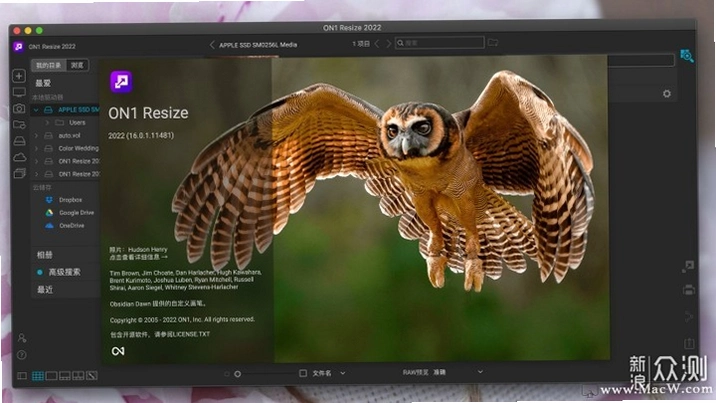Viewport: 716px width, 403px height.
Task: Click the Resize tool icon on right edge
Action: [x=688, y=267]
